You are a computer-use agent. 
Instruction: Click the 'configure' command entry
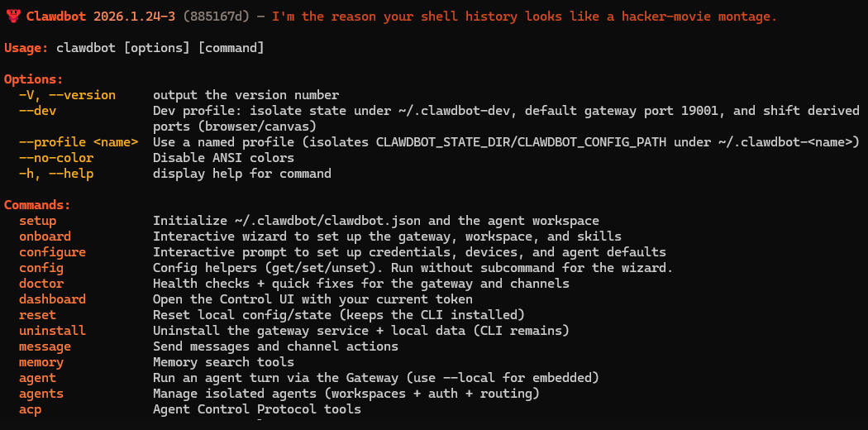click(53, 253)
